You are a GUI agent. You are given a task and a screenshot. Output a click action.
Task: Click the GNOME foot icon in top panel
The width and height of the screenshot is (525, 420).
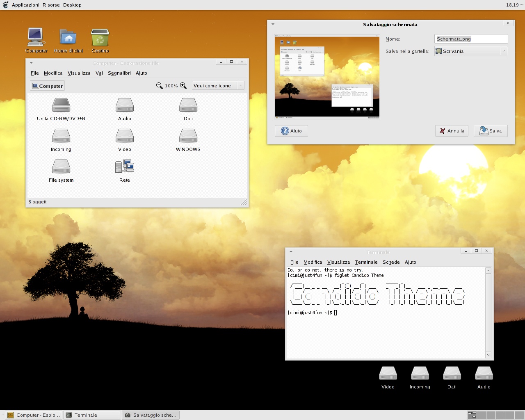coord(6,5)
